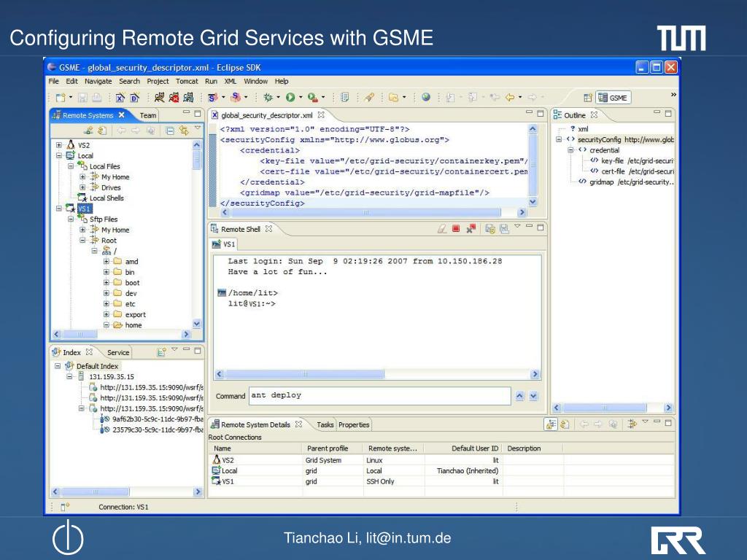Collapse the Local connection node
Viewport: 747px width, 560px height.
click(58, 155)
